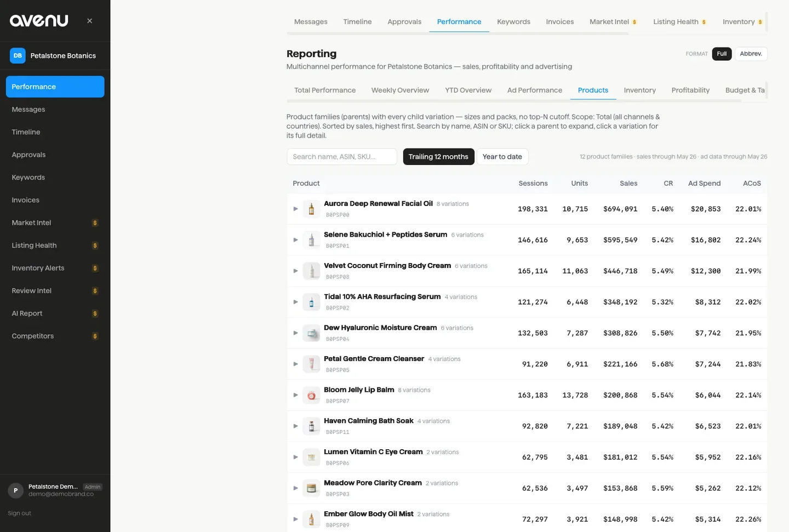Click the Listing Health sidebar premium badge

pos(95,245)
